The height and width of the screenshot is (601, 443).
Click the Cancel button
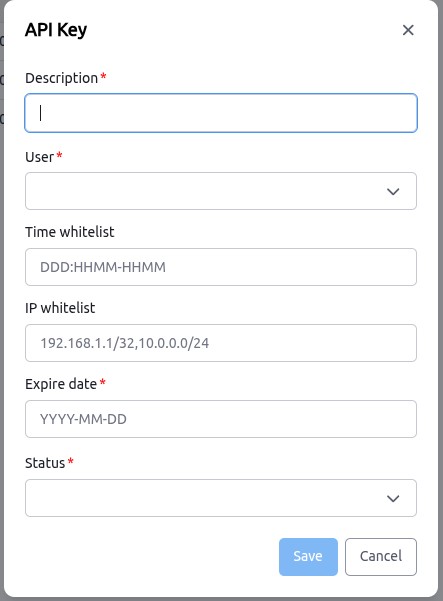[x=381, y=557]
